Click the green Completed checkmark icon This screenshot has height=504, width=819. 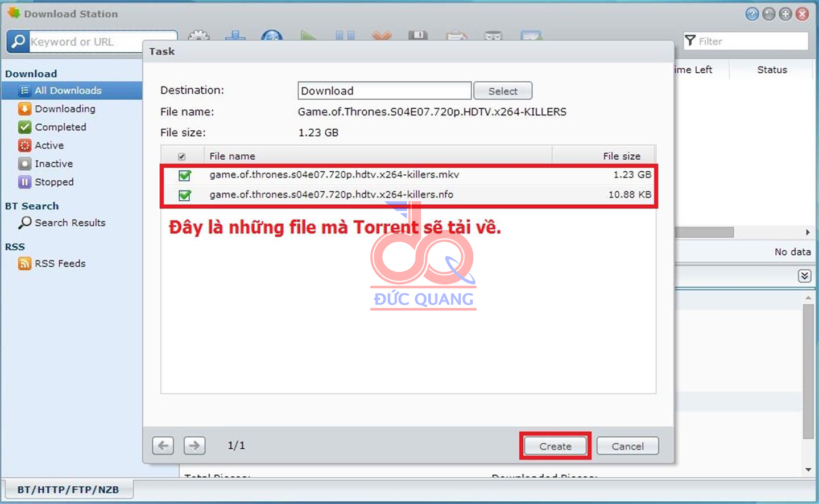(x=24, y=127)
